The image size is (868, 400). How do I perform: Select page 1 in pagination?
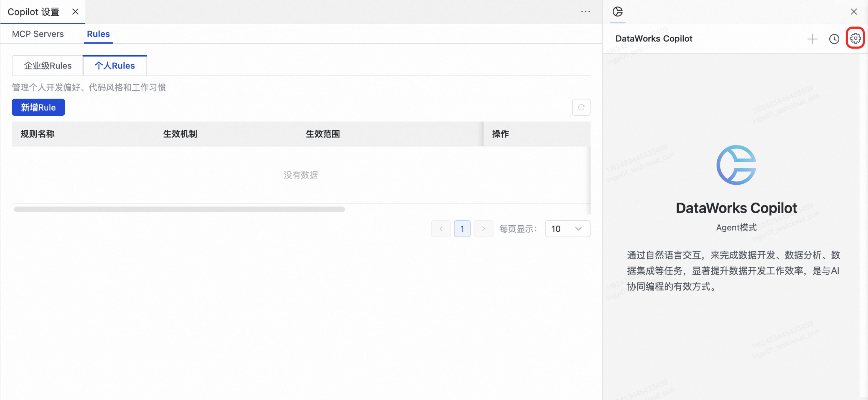tap(462, 229)
